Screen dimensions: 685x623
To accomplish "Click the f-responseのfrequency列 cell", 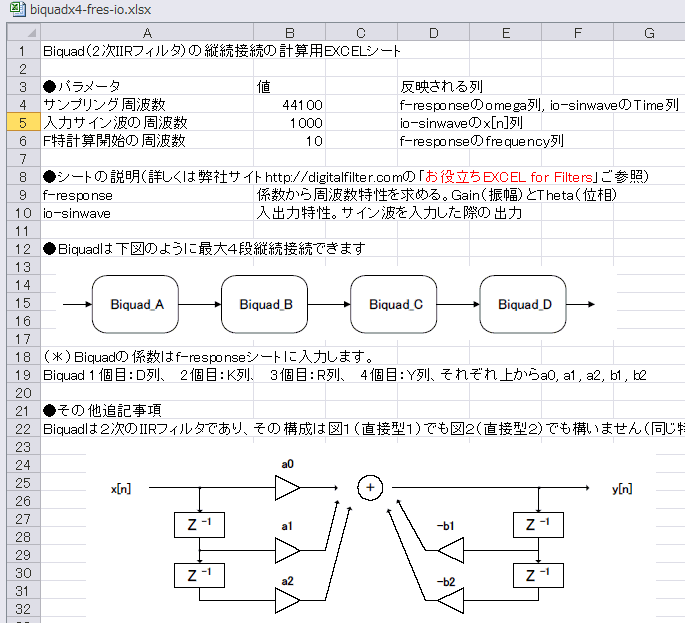I will click(481, 141).
